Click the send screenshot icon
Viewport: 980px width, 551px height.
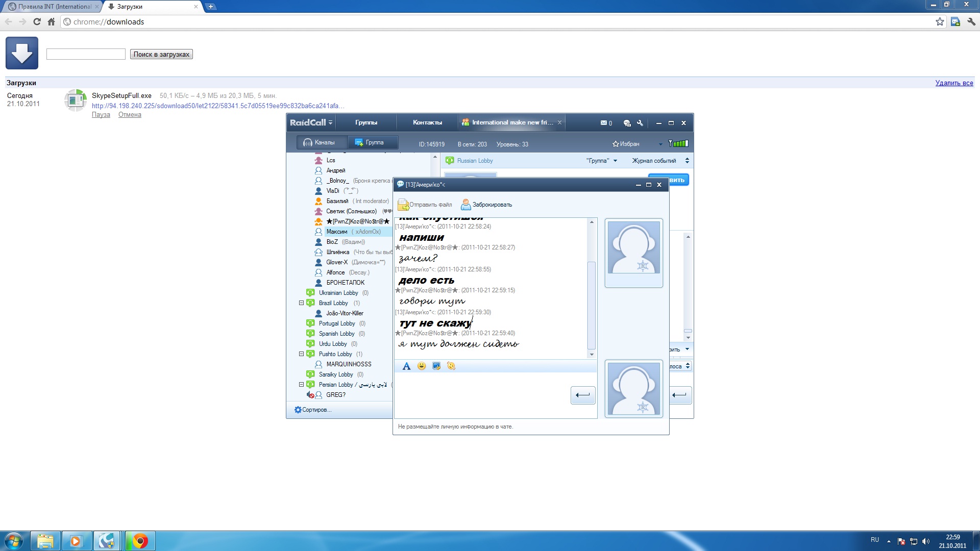[x=436, y=366]
